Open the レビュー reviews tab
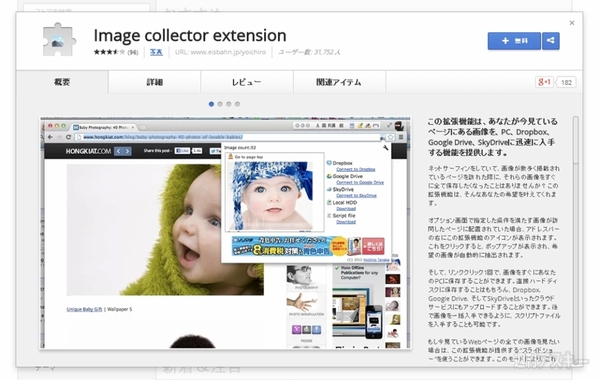 [x=247, y=82]
